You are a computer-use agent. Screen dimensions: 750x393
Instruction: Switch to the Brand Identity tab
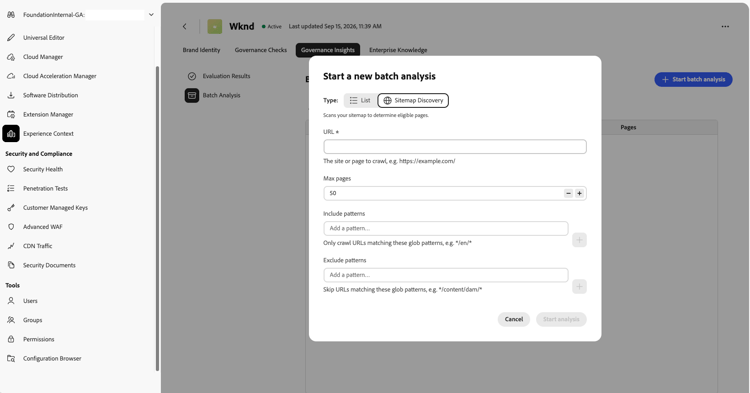(201, 50)
